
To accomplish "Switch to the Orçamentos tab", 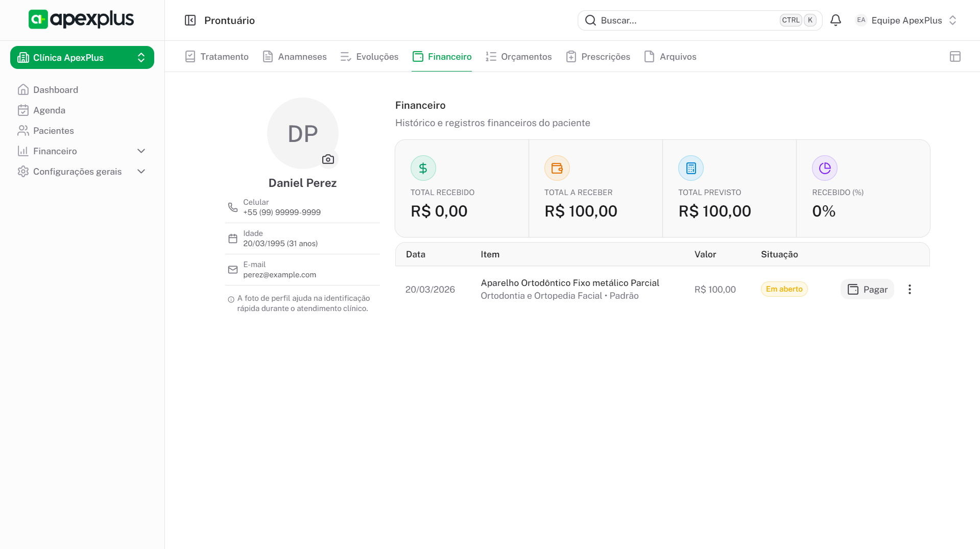I will (518, 57).
